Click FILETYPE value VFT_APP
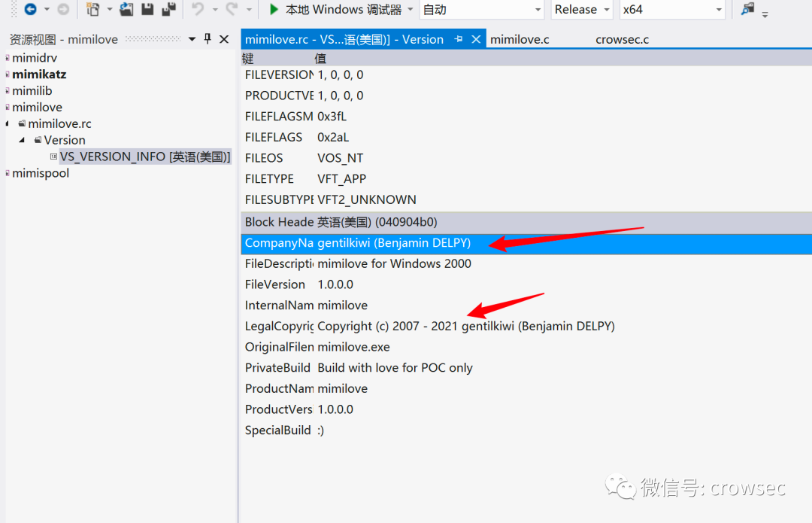Image resolution: width=812 pixels, height=523 pixels. pyautogui.click(x=342, y=178)
